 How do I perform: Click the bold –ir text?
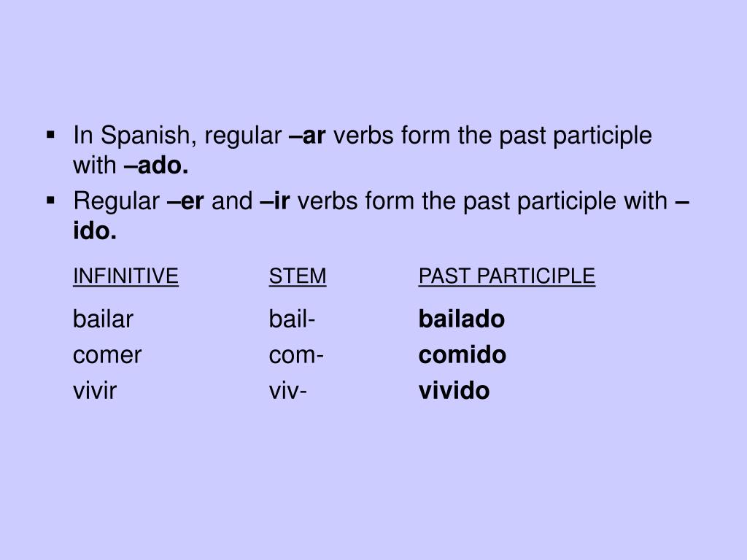(x=275, y=201)
